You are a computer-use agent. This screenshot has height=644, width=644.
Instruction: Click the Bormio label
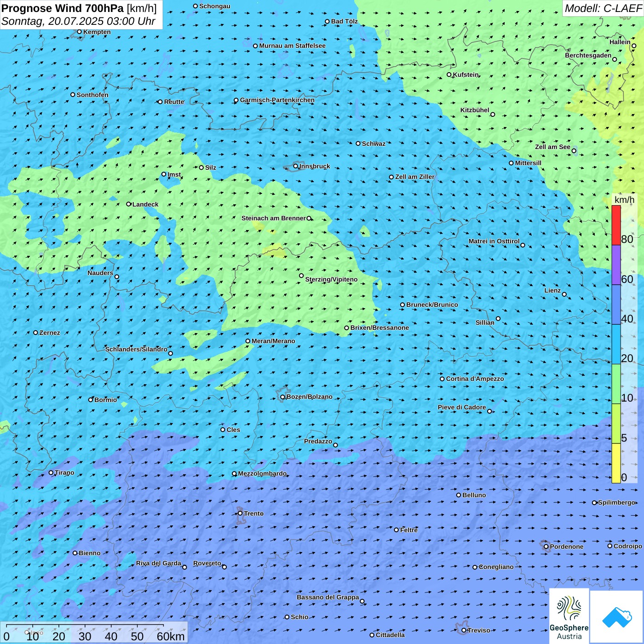[105, 400]
